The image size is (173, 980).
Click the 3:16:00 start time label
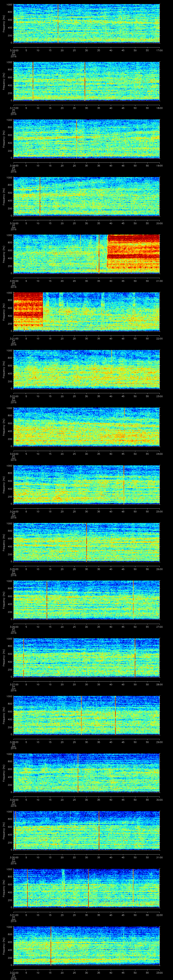pyautogui.click(x=14, y=50)
